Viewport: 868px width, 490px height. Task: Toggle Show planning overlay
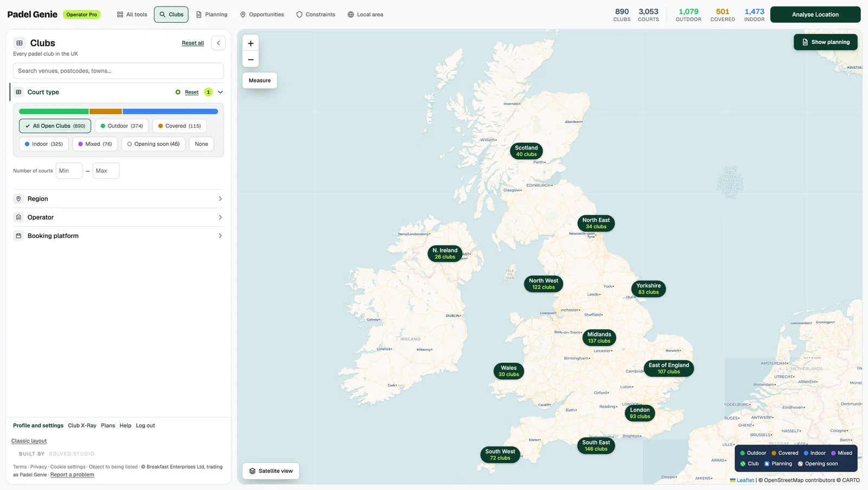(825, 42)
